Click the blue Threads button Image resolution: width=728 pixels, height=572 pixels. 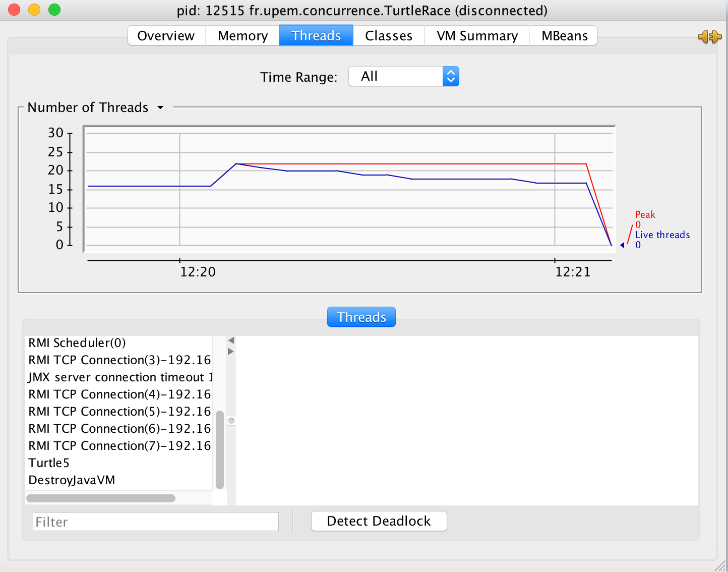click(x=361, y=317)
